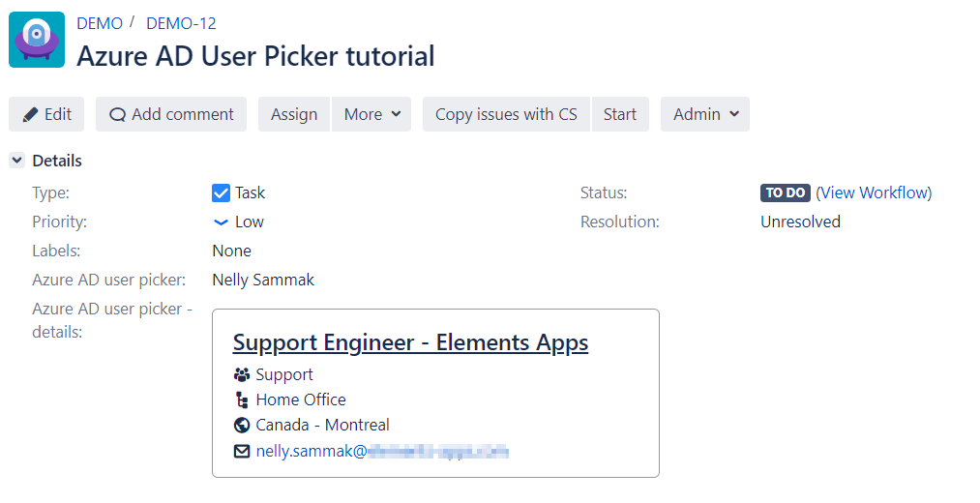Click the Support Engineer - Elements Apps heading
The width and height of the screenshot is (980, 503).
coord(410,342)
